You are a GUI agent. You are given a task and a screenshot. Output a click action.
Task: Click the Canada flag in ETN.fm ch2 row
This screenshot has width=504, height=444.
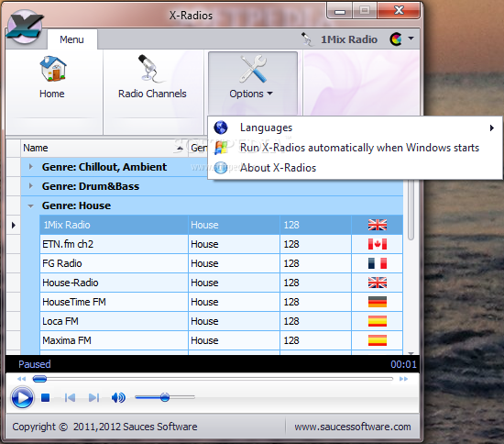tap(378, 244)
